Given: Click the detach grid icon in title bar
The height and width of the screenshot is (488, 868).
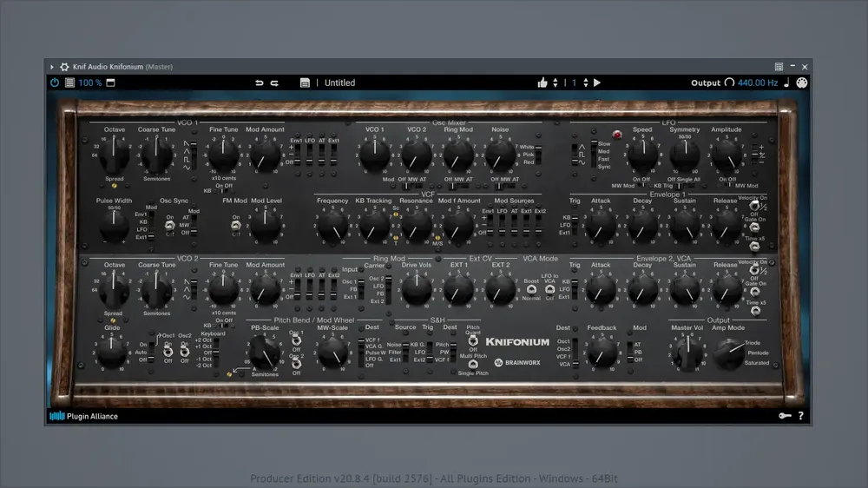Looking at the screenshot, I should pyautogui.click(x=779, y=67).
